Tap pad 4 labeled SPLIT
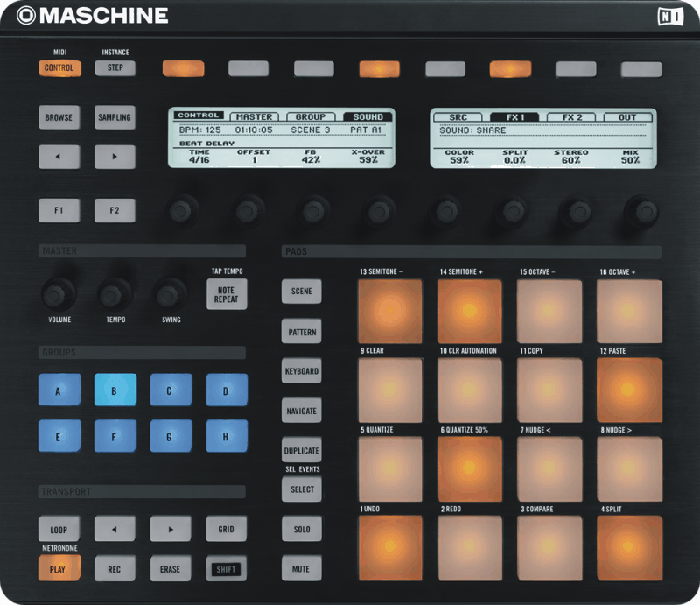 [x=629, y=548]
